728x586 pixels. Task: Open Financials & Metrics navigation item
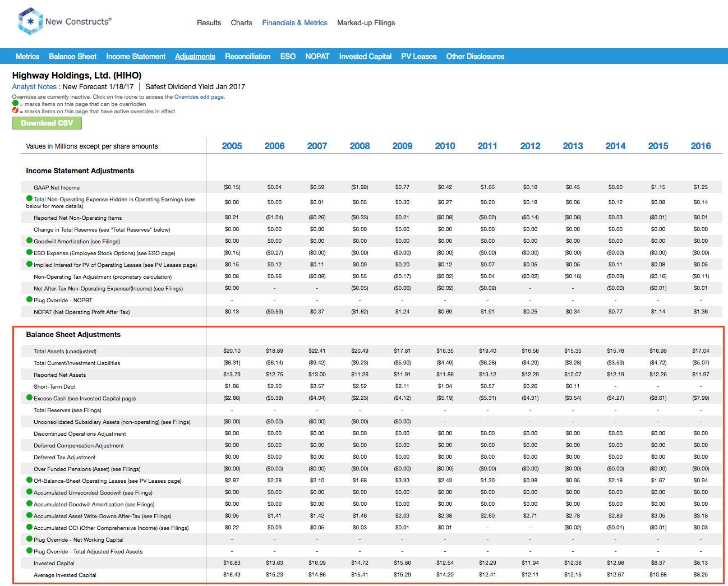[x=294, y=23]
